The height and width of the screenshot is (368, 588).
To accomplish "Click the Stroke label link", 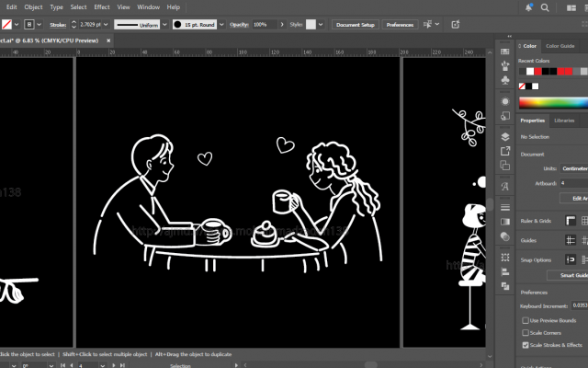I will [x=58, y=25].
